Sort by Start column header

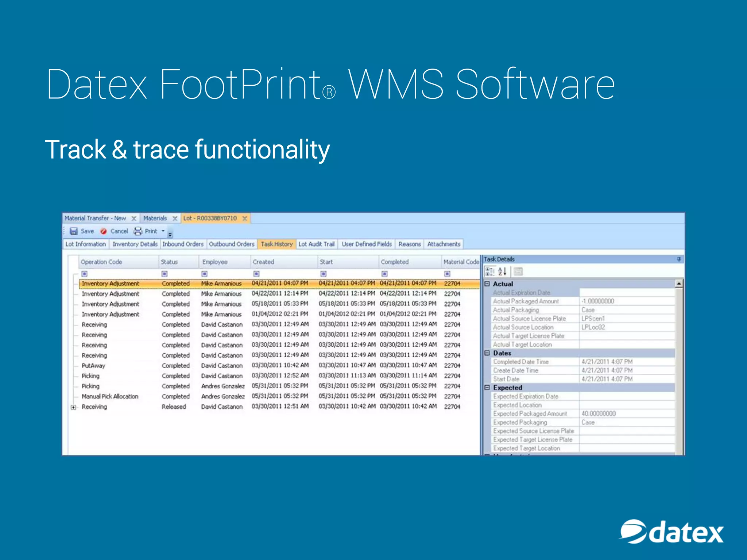348,262
